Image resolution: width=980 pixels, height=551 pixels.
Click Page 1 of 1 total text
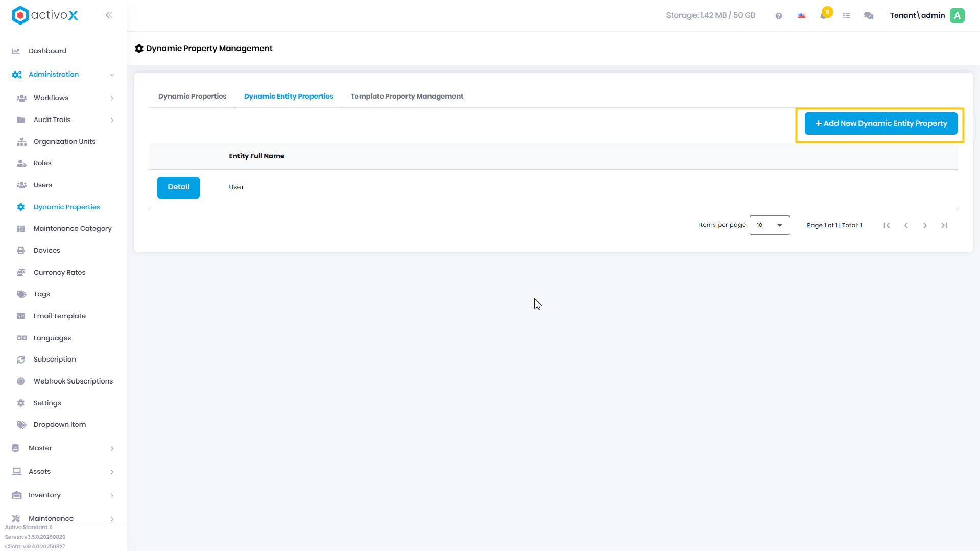834,225
